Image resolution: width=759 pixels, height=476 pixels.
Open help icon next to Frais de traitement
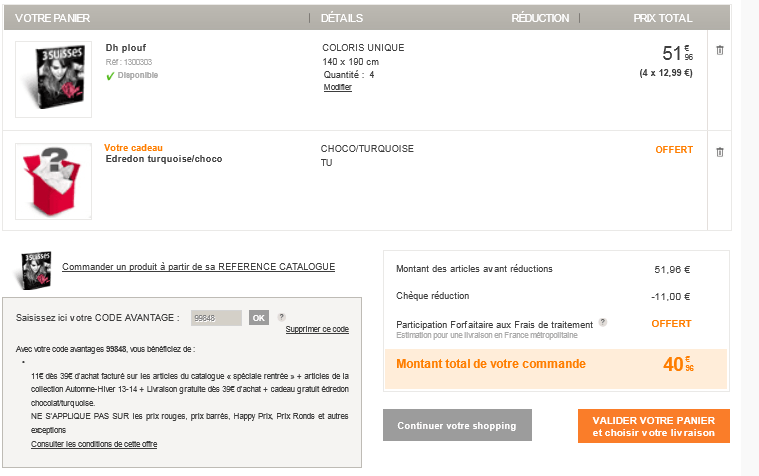tap(603, 323)
